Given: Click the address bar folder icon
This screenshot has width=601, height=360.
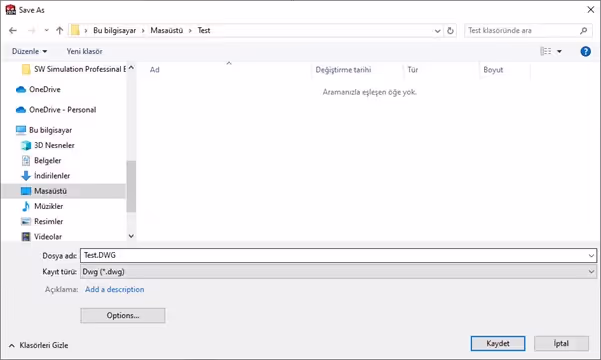Looking at the screenshot, I should [x=75, y=30].
